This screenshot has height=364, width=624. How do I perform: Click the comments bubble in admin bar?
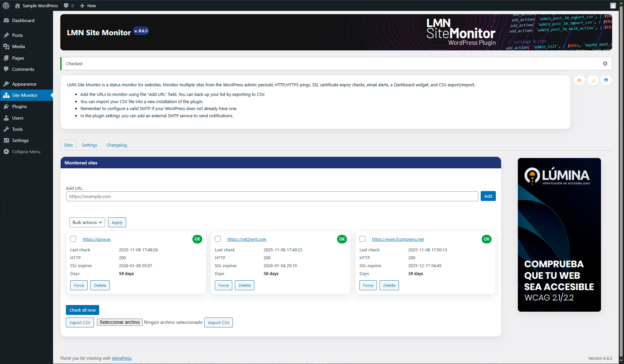(x=69, y=6)
